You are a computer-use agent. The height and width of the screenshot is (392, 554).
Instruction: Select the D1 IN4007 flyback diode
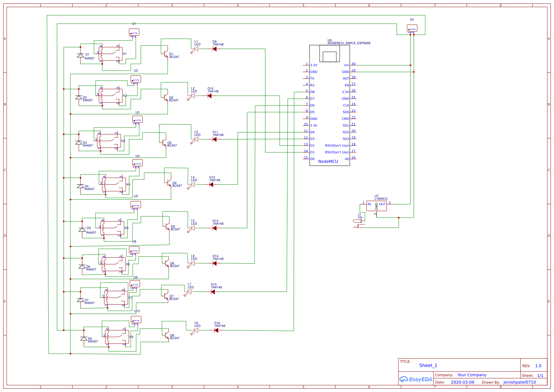[x=80, y=56]
